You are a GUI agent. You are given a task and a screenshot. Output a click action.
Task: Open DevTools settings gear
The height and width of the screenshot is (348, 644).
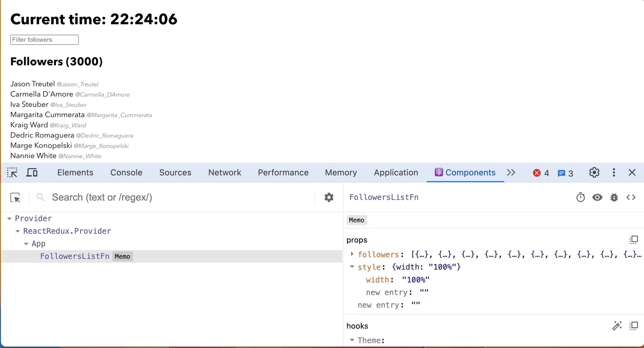point(594,173)
